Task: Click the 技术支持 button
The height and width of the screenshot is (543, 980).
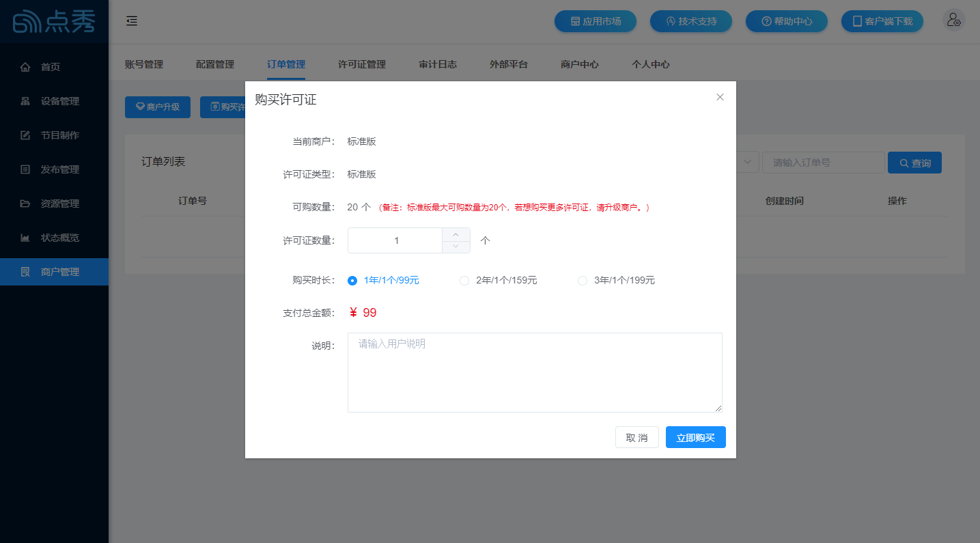Action: 691,21
